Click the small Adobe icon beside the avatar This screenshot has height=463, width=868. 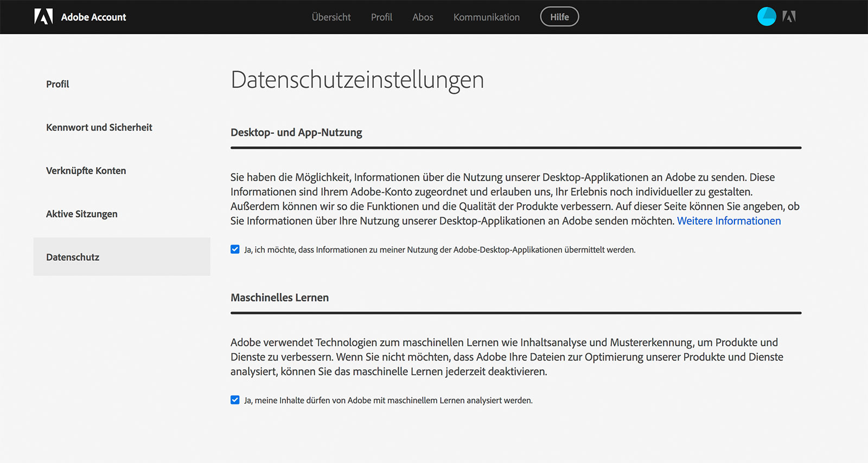tap(789, 17)
